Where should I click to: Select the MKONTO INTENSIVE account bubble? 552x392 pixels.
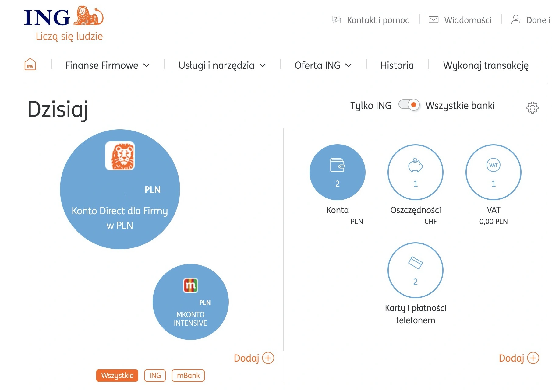tap(190, 302)
